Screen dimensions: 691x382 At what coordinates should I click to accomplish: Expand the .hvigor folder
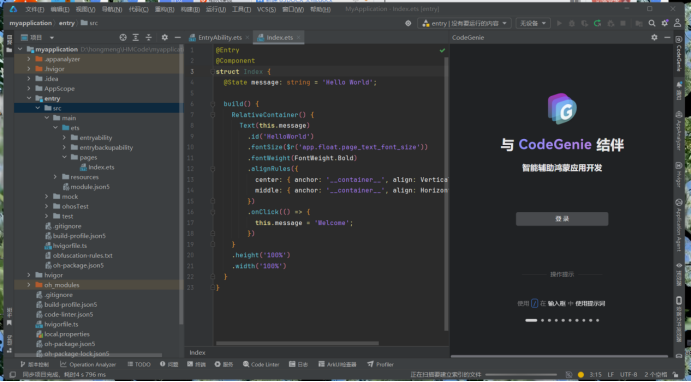point(29,69)
